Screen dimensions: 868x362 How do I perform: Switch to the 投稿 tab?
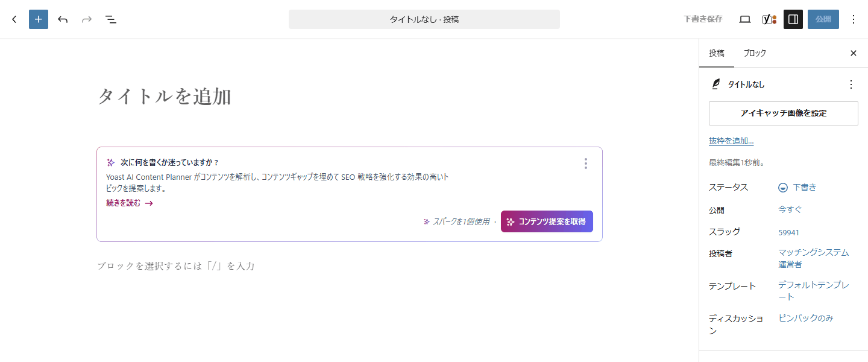(x=717, y=53)
